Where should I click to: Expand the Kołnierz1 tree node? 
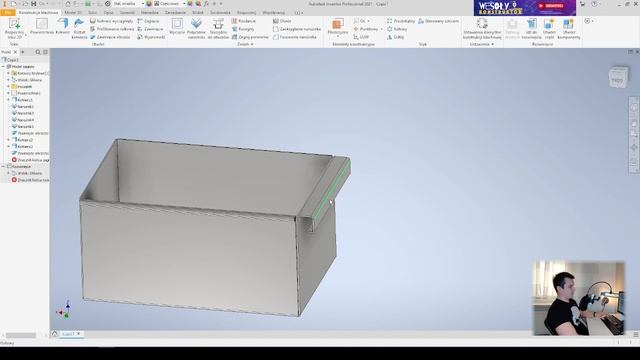point(8,100)
